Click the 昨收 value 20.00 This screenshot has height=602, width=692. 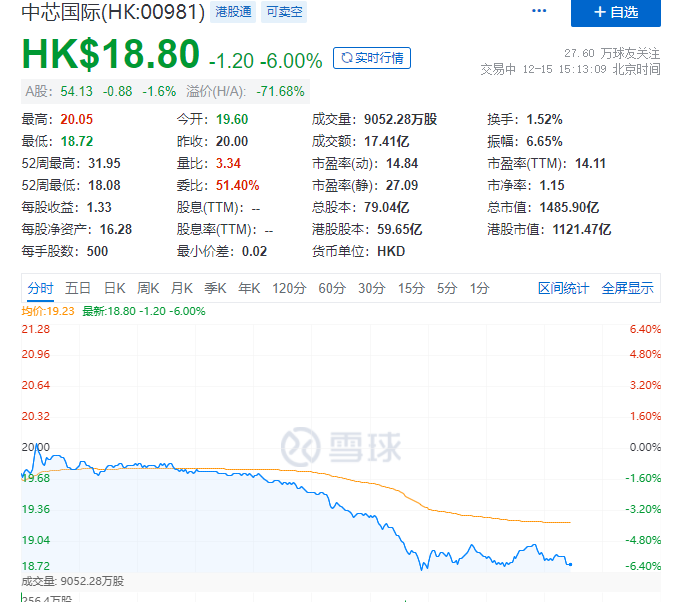click(x=232, y=141)
